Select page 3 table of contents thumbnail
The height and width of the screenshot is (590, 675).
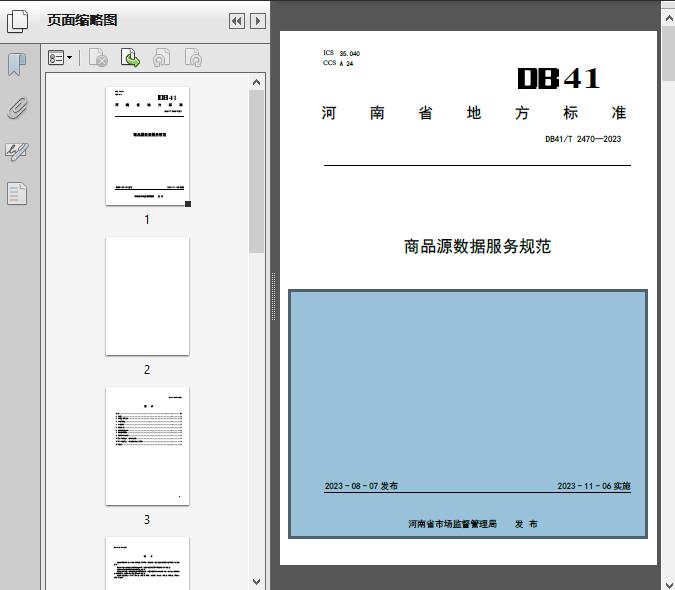[147, 446]
